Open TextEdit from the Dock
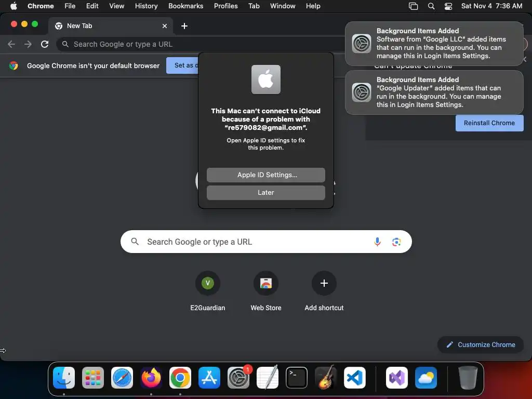The height and width of the screenshot is (399, 532). point(268,378)
